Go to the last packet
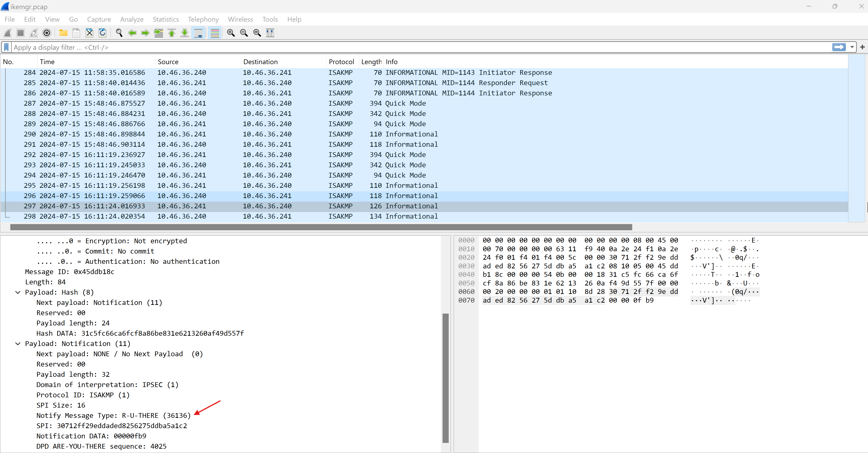This screenshot has height=453, width=868. point(184,33)
